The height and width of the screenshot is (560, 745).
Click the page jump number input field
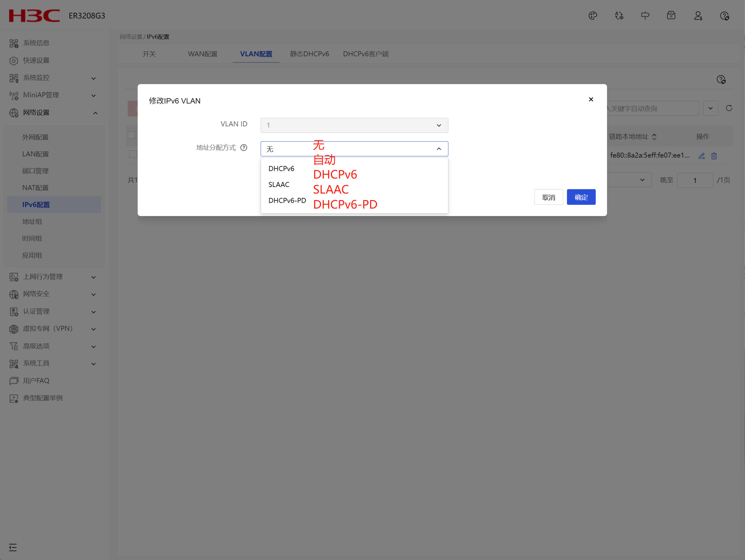click(x=695, y=180)
